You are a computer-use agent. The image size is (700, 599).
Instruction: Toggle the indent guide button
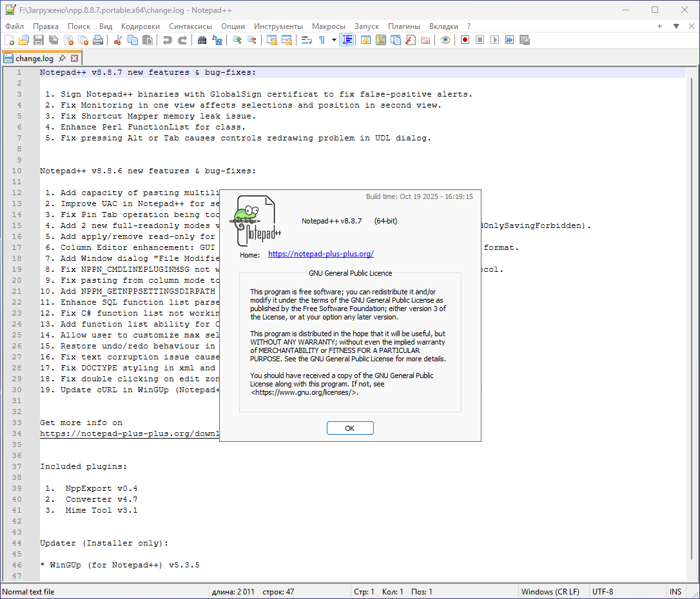pyautogui.click(x=347, y=40)
